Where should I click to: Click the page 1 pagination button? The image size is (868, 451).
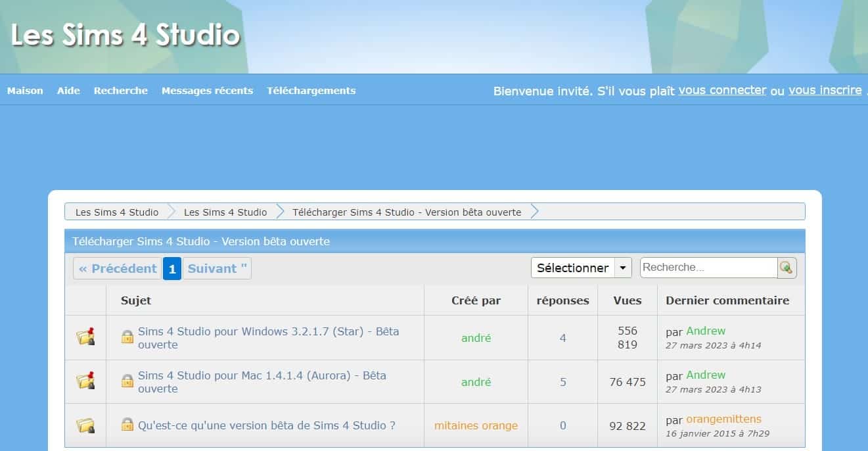pos(171,268)
